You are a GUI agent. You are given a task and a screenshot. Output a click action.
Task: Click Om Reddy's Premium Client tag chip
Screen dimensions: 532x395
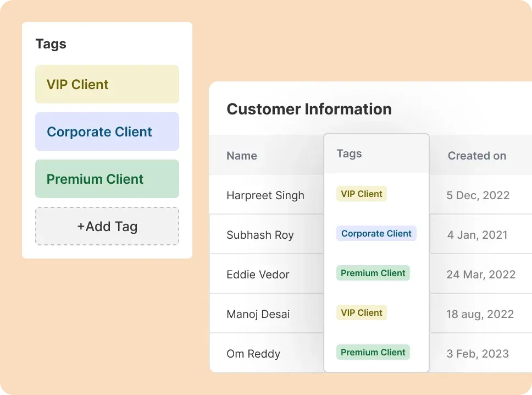[x=373, y=352]
